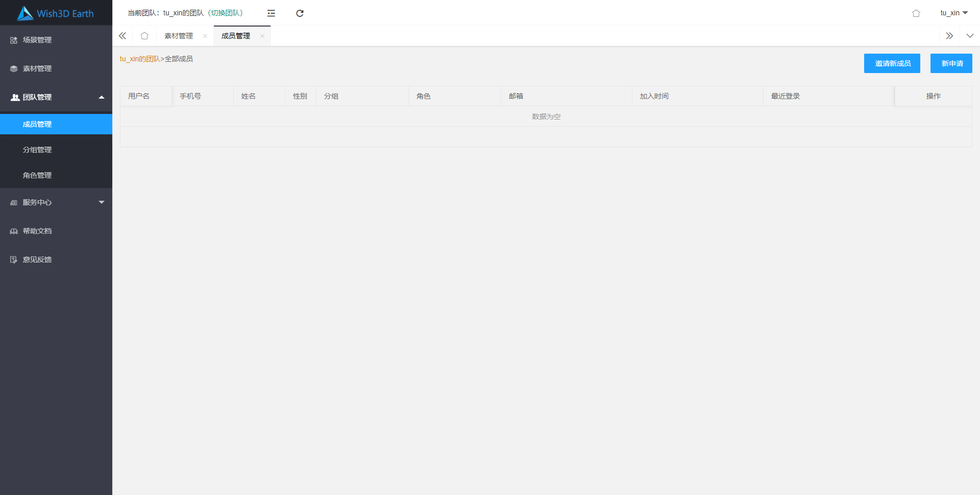This screenshot has width=980, height=495.
Task: Click the refresh icon in the top bar
Action: 300,13
